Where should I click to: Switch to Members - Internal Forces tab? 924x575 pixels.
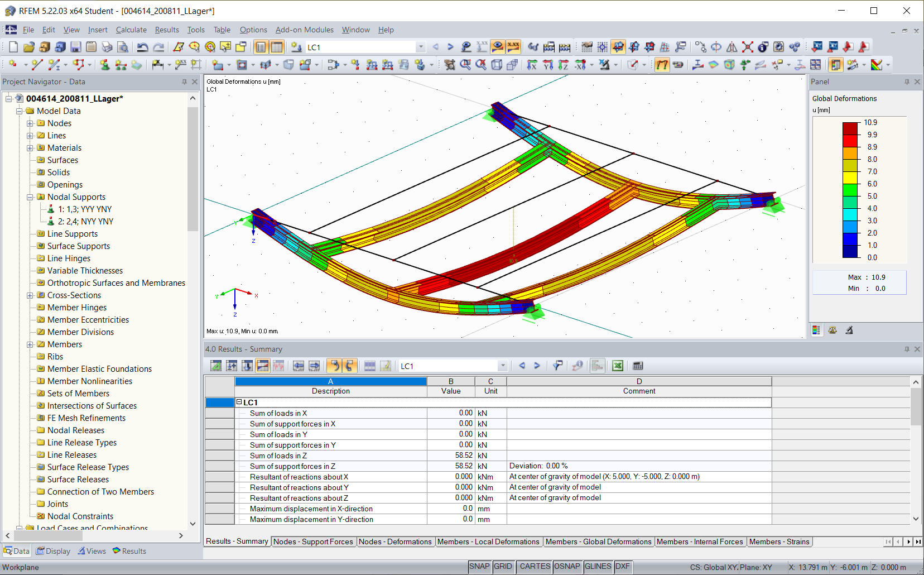(700, 542)
